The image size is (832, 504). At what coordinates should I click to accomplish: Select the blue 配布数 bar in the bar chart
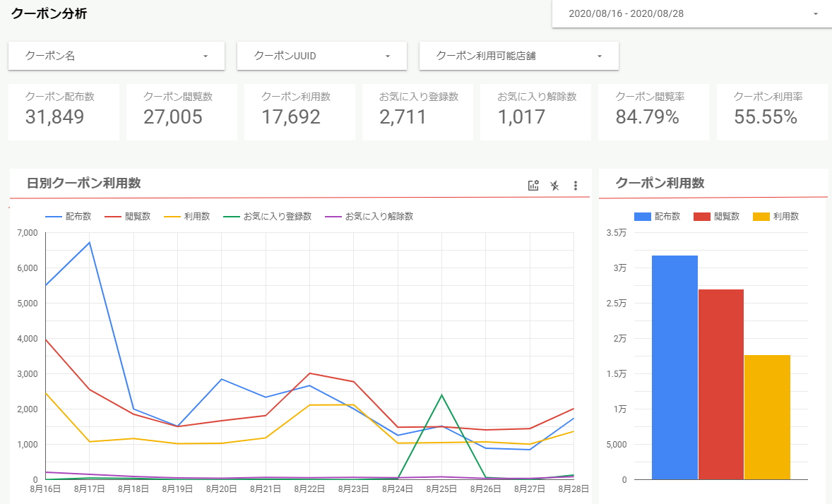click(674, 368)
